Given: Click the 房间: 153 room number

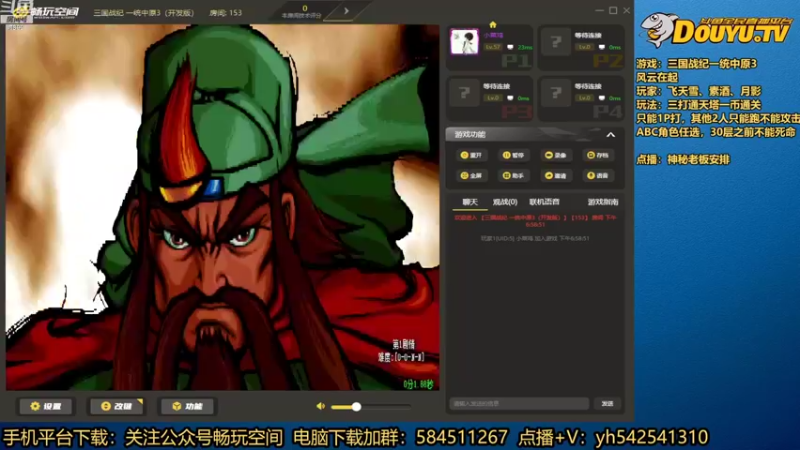Looking at the screenshot, I should 226,13.
